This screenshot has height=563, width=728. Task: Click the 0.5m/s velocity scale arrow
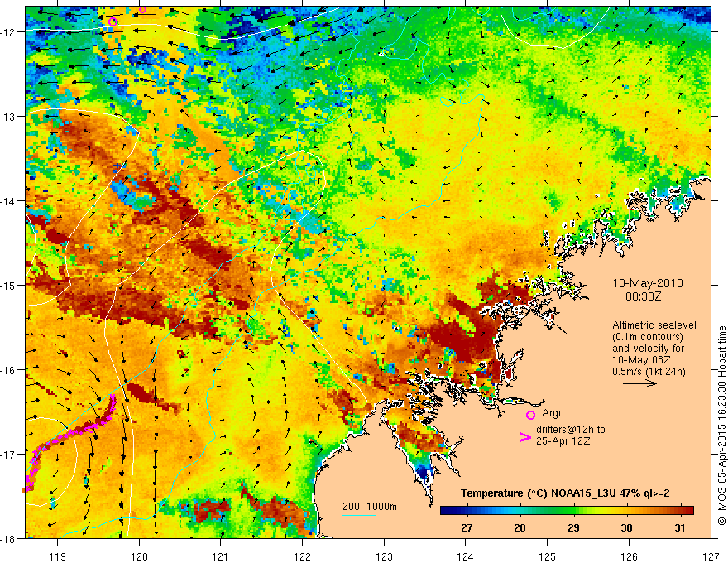(639, 383)
